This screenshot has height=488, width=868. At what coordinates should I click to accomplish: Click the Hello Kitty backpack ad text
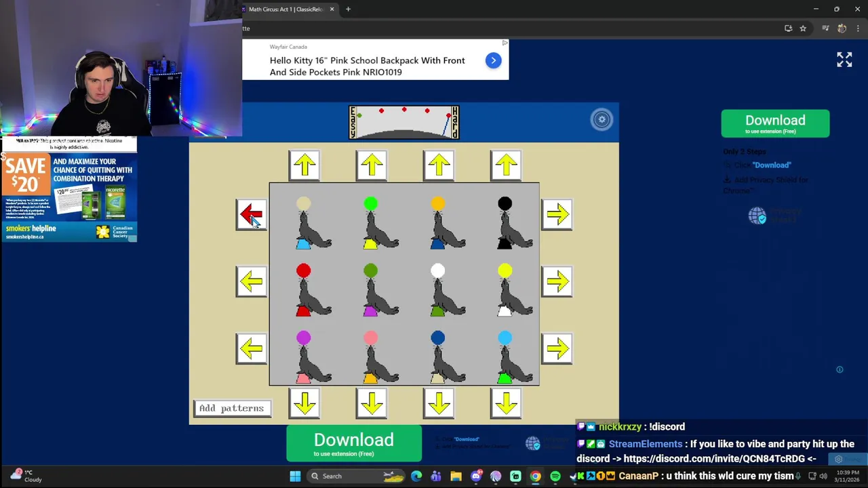click(x=367, y=66)
